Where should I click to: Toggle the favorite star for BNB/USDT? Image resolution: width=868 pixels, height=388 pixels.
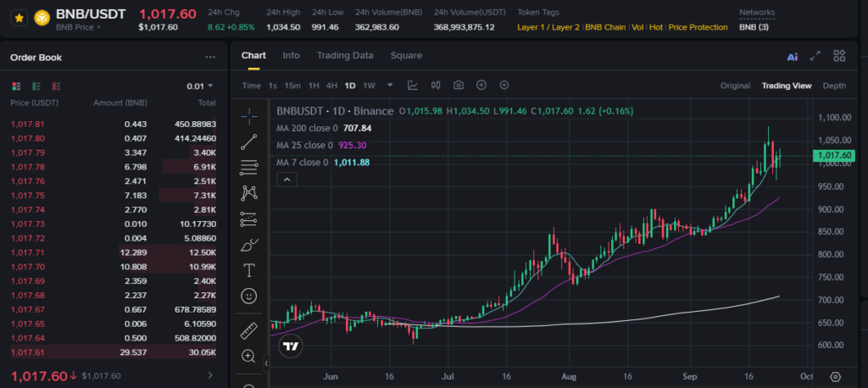tap(19, 19)
